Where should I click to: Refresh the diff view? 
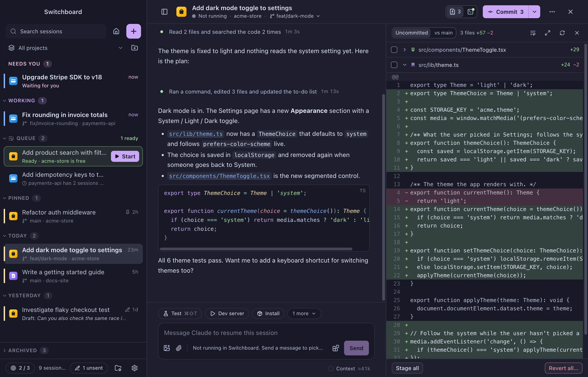(562, 33)
